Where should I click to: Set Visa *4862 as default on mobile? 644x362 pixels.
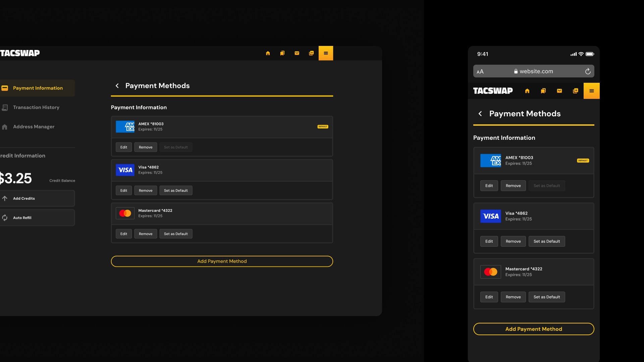pos(547,241)
